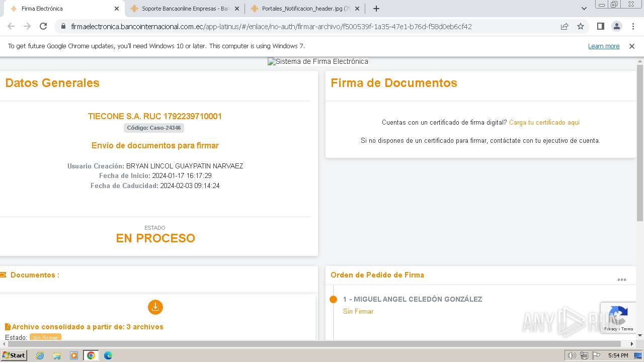Viewport: 644px width, 362px height.
Task: Click the 5:54 PM system clock
Action: (618, 355)
